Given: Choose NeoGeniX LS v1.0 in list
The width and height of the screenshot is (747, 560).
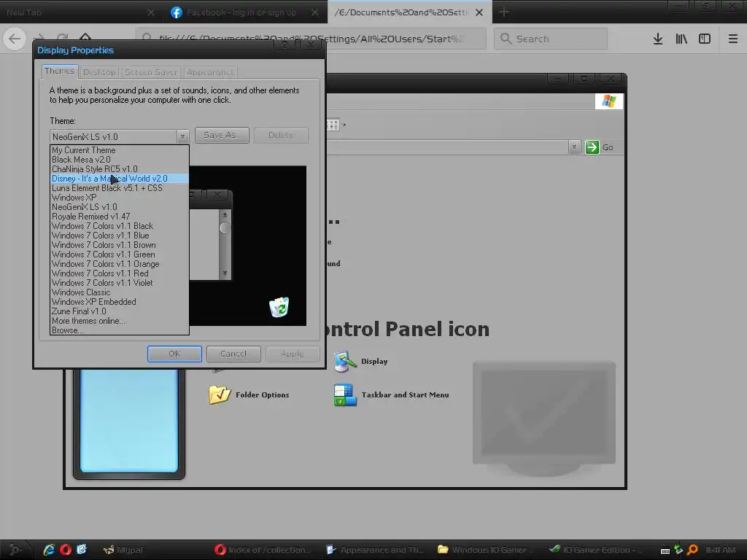Looking at the screenshot, I should tap(120, 207).
